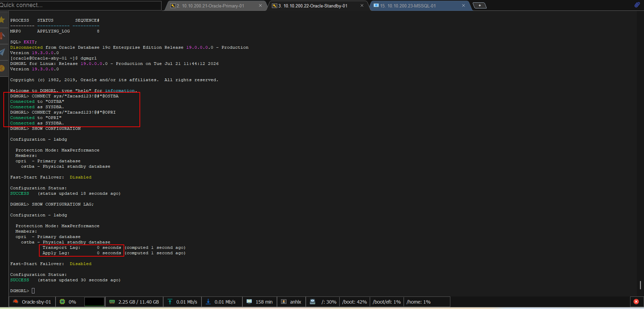Click the yellow Disconnected word

click(x=26, y=47)
